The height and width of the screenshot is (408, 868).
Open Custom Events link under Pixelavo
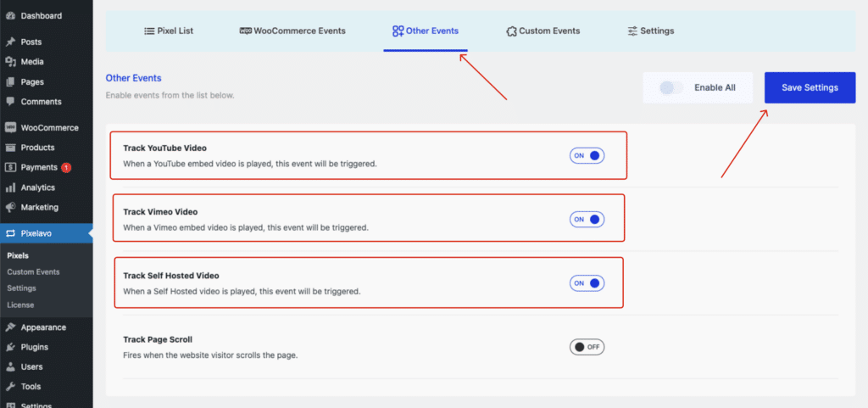point(33,272)
